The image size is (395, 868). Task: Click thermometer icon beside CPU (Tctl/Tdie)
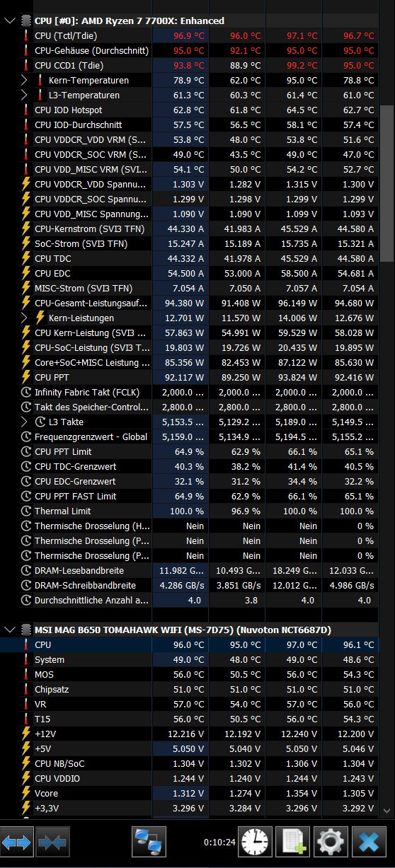(x=26, y=35)
